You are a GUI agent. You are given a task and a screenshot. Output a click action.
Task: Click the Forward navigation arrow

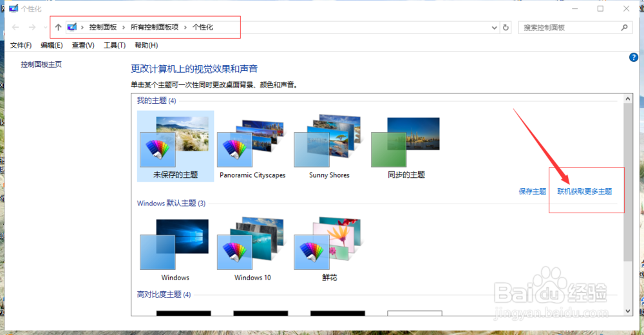[x=32, y=27]
